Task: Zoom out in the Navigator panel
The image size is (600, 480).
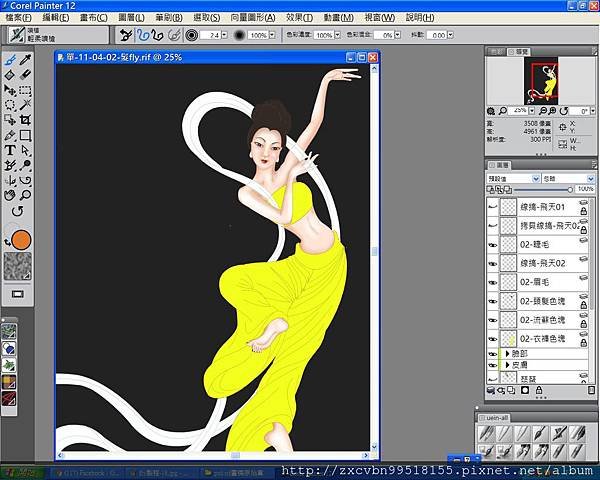Action: pyautogui.click(x=543, y=111)
